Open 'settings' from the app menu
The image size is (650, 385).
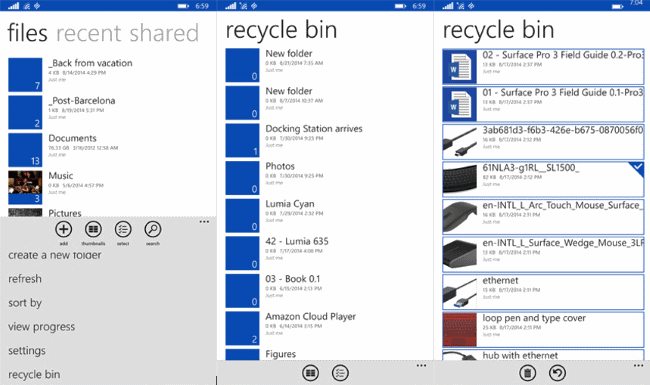point(27,351)
